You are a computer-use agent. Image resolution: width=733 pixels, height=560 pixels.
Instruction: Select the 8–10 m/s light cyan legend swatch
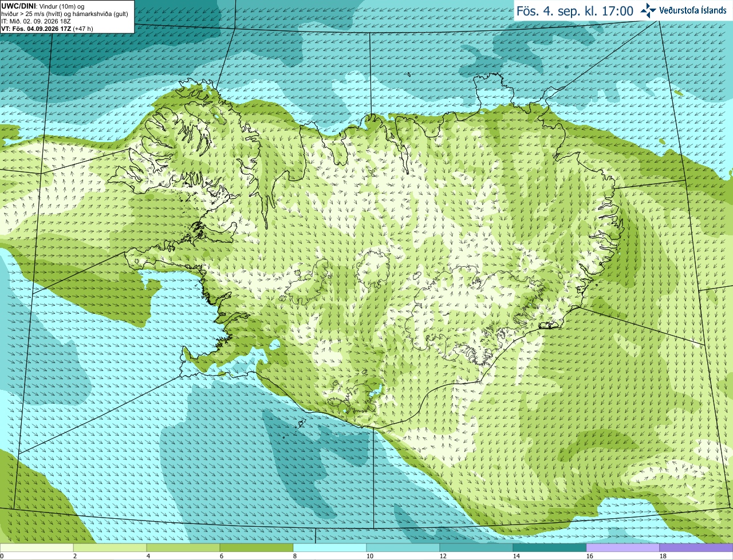[330, 547]
